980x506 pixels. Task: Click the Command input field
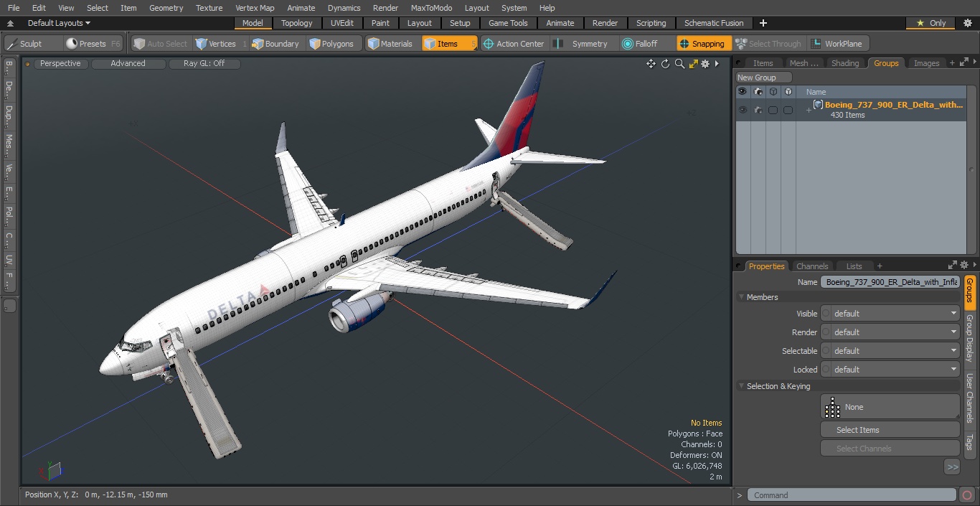(x=851, y=495)
